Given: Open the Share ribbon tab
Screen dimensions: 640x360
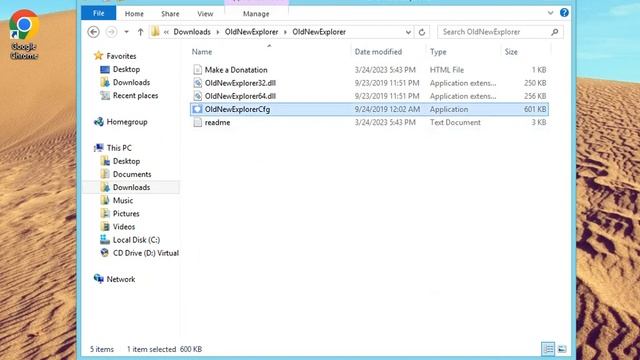Looking at the screenshot, I should (x=170, y=14).
